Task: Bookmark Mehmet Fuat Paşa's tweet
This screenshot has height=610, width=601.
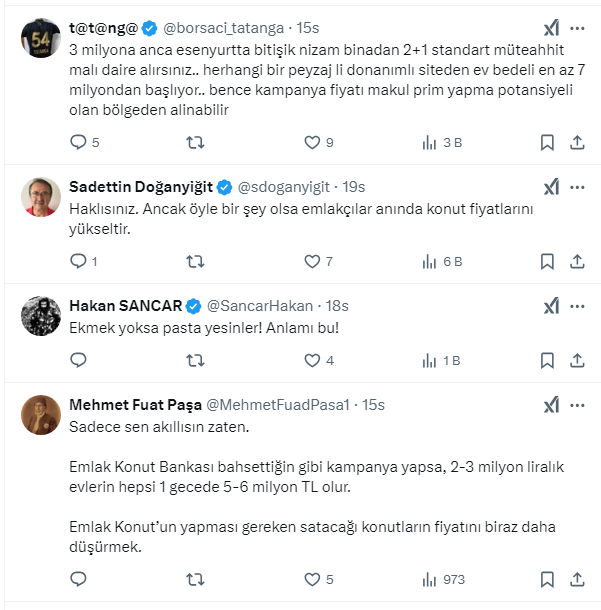Action: (x=547, y=579)
